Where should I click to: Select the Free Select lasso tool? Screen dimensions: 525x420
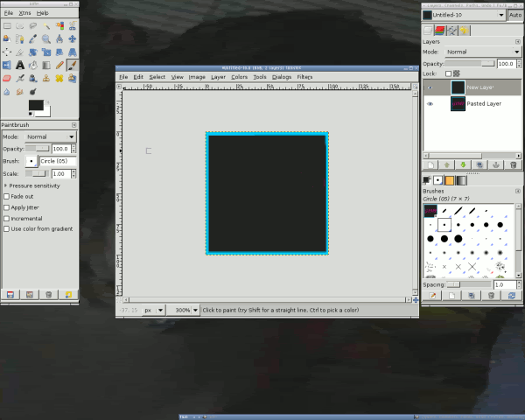click(x=33, y=25)
